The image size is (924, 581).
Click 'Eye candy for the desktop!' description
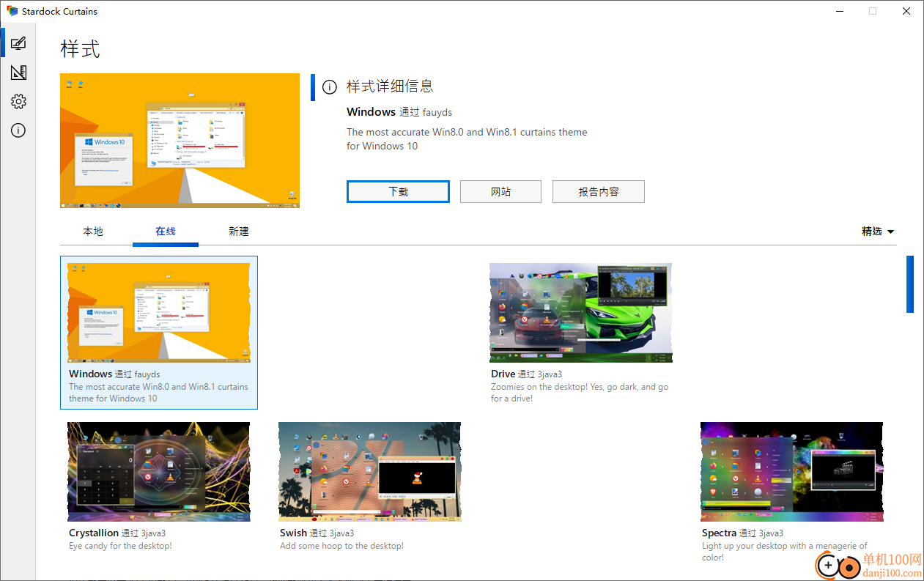(x=120, y=546)
